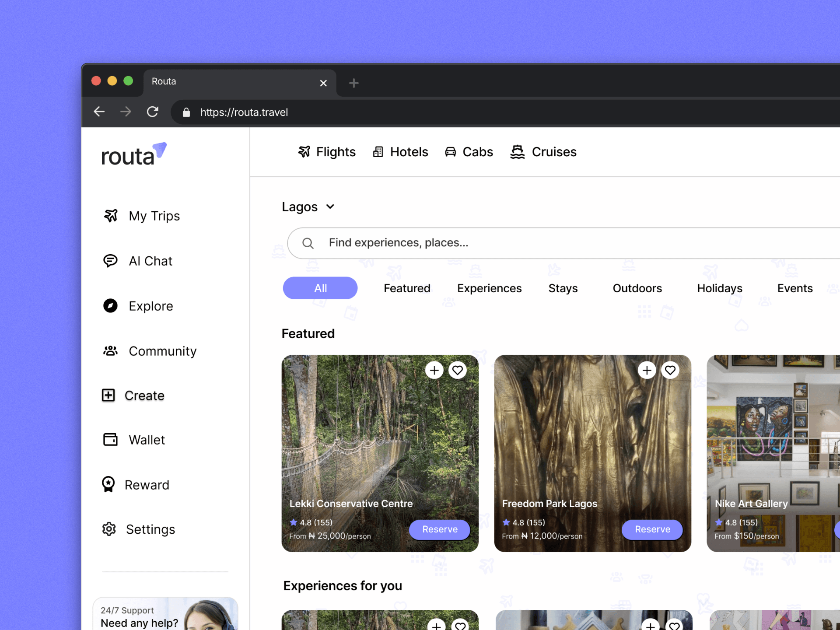Select the Stays filter tab

563,288
